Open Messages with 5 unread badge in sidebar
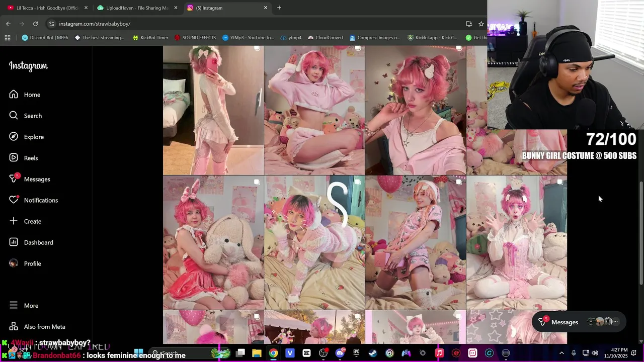 pyautogui.click(x=30, y=179)
